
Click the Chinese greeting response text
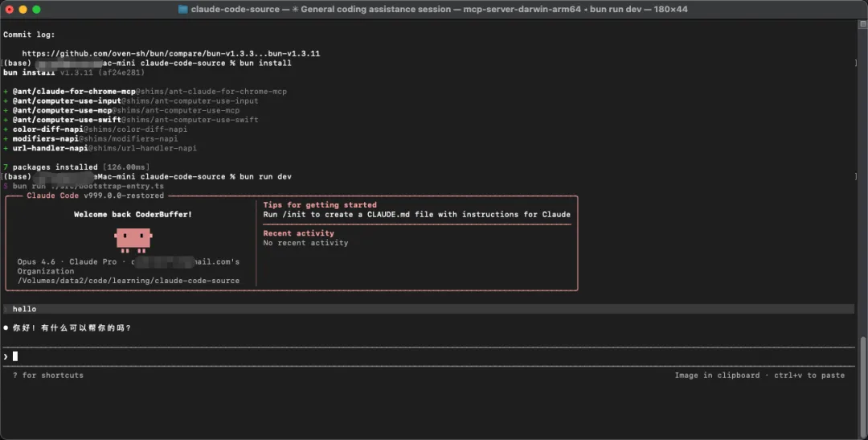click(x=72, y=327)
